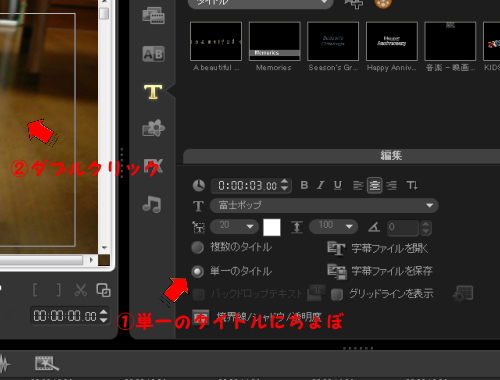Click the add to favorites icon above thumbnails

[x=354, y=4]
